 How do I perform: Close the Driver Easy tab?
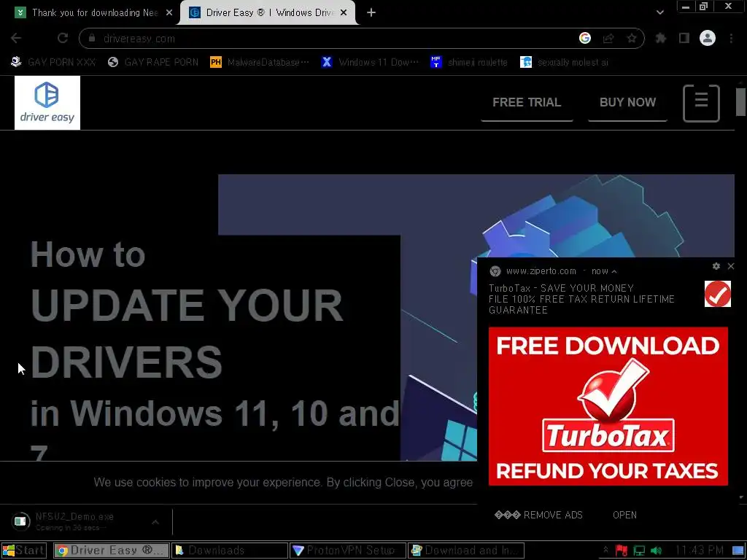(x=344, y=13)
